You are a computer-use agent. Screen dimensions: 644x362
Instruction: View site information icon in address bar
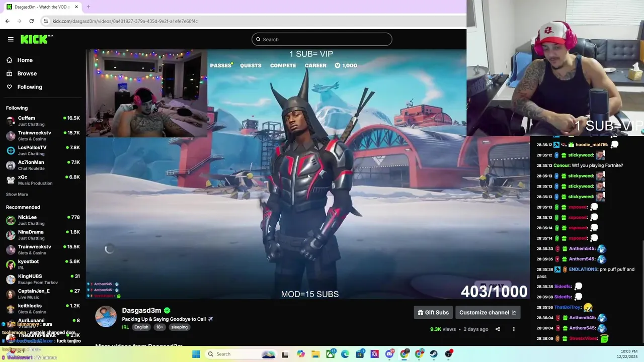[x=46, y=21]
